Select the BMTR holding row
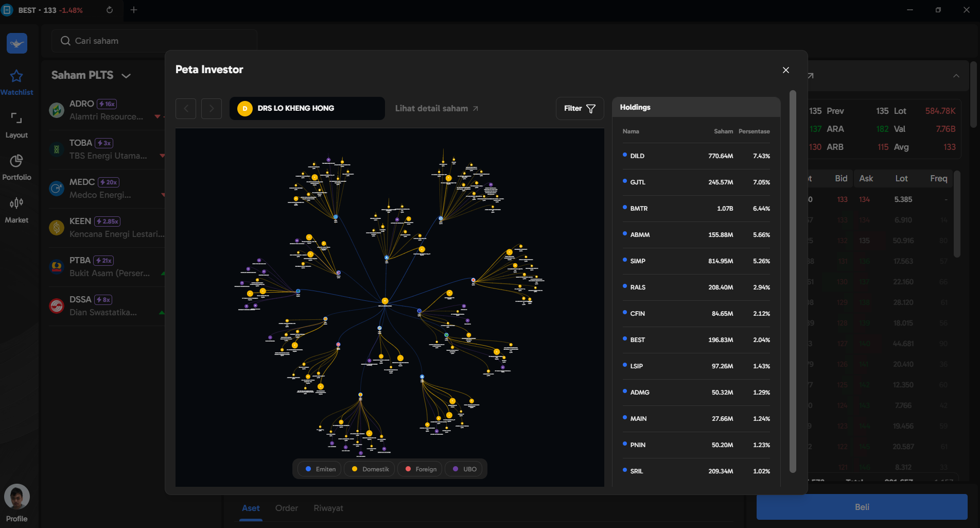Image resolution: width=980 pixels, height=528 pixels. tap(696, 209)
